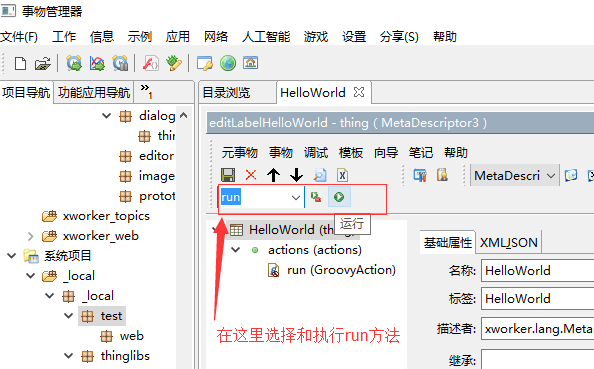Switch to the 功能应用导航 tab
Image resolution: width=594 pixels, height=369 pixels.
click(94, 92)
